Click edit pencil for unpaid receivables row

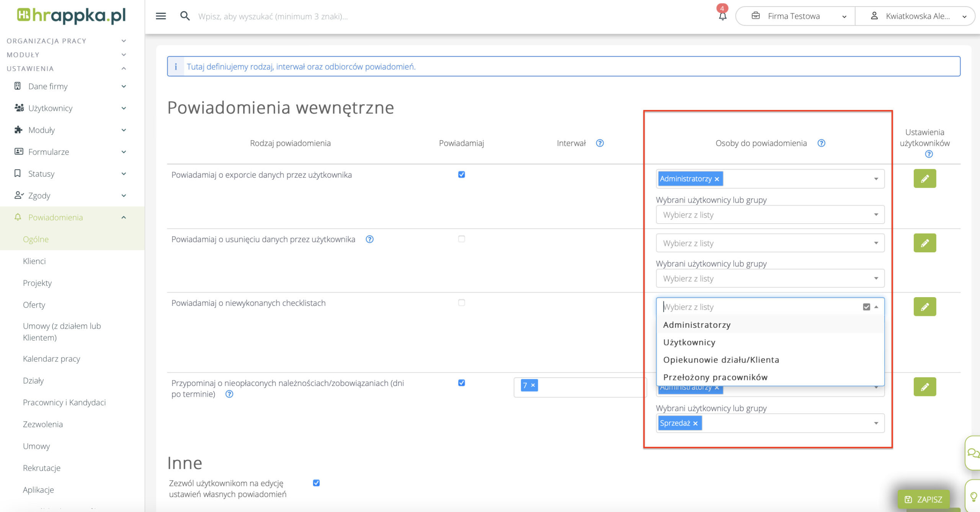click(x=924, y=386)
